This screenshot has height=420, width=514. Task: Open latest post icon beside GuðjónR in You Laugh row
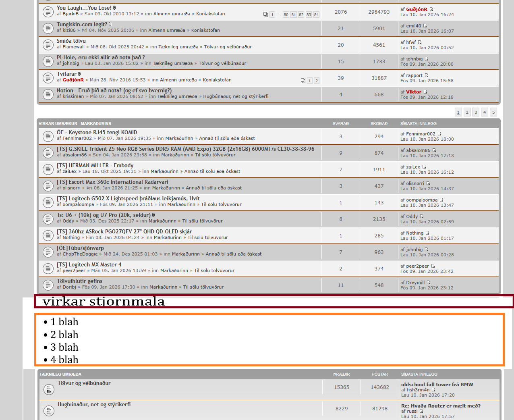click(431, 9)
